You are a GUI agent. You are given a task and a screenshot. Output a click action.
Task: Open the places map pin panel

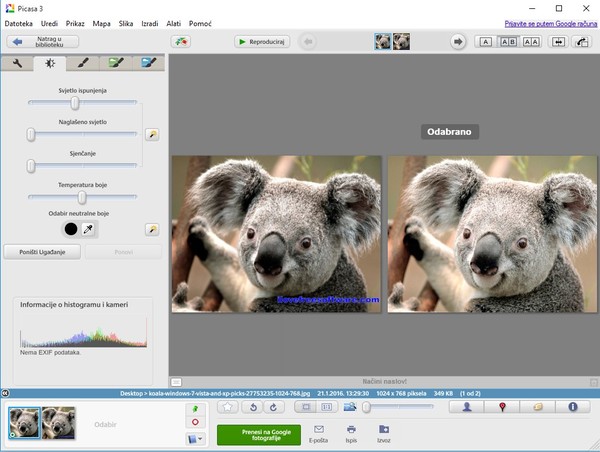coord(502,407)
